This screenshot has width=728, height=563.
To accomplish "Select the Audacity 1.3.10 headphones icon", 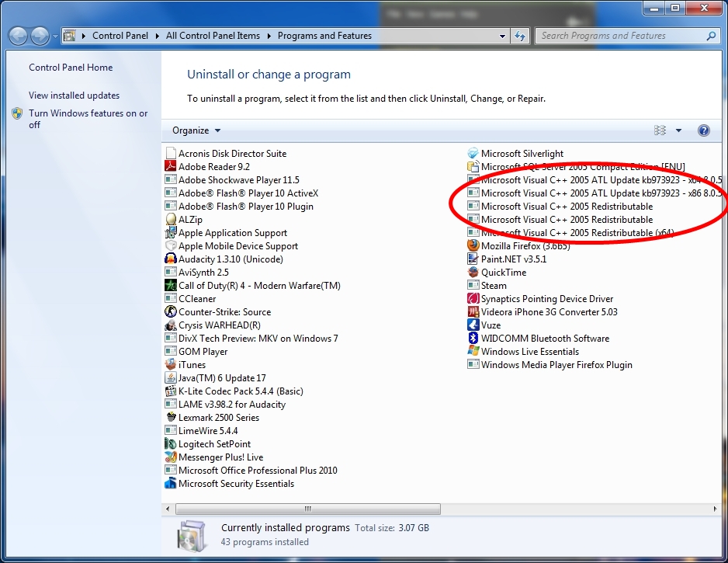I will [x=171, y=259].
